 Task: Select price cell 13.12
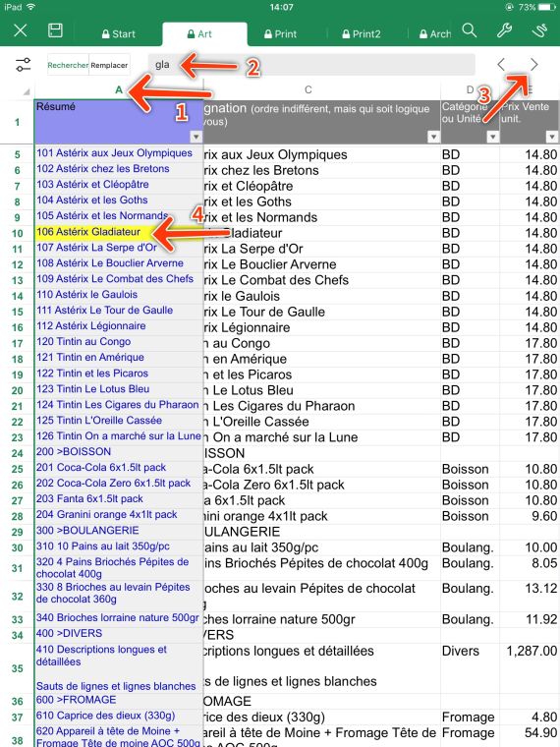[530, 596]
